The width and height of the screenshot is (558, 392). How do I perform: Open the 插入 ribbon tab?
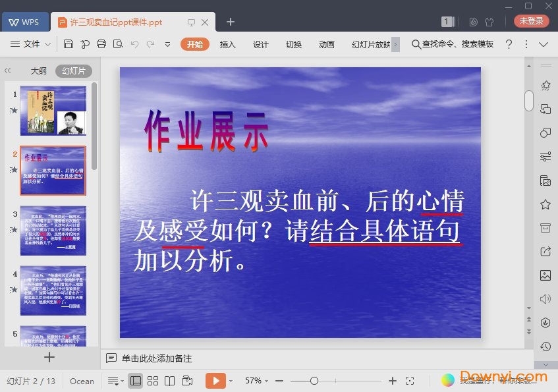point(227,44)
